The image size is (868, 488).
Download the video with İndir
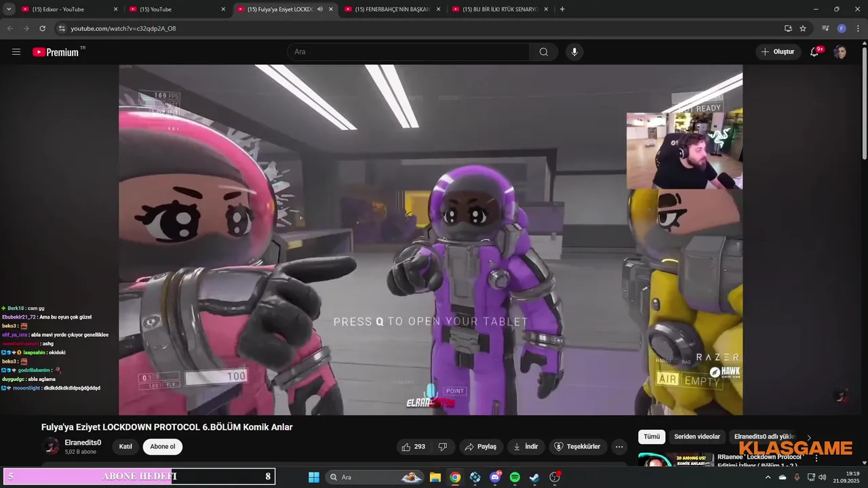[x=526, y=447]
